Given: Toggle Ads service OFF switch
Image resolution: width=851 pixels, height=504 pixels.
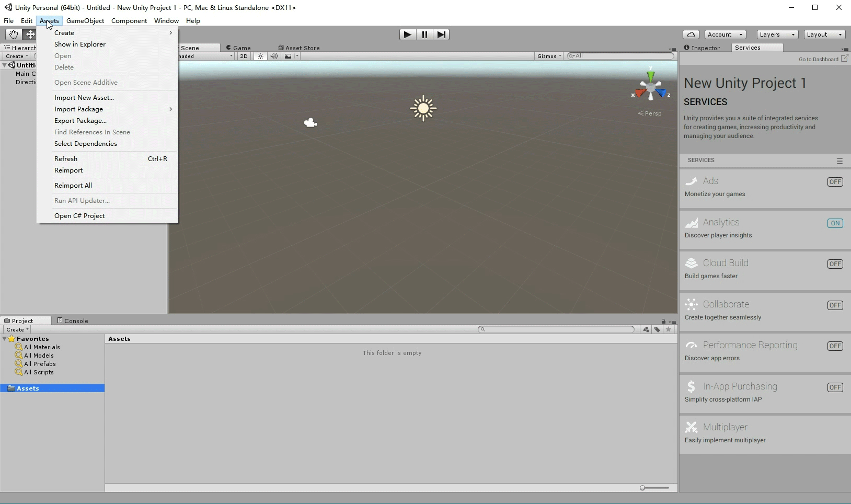Looking at the screenshot, I should [x=835, y=182].
